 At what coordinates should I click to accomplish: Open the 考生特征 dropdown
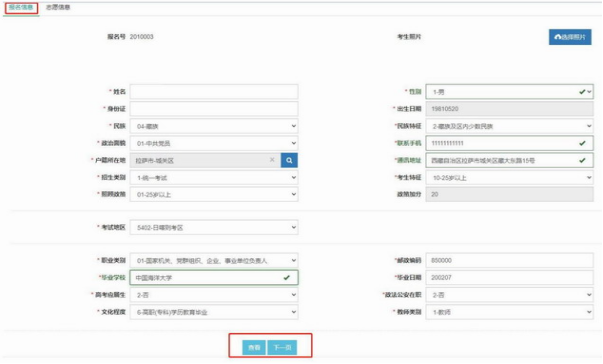[509, 178]
